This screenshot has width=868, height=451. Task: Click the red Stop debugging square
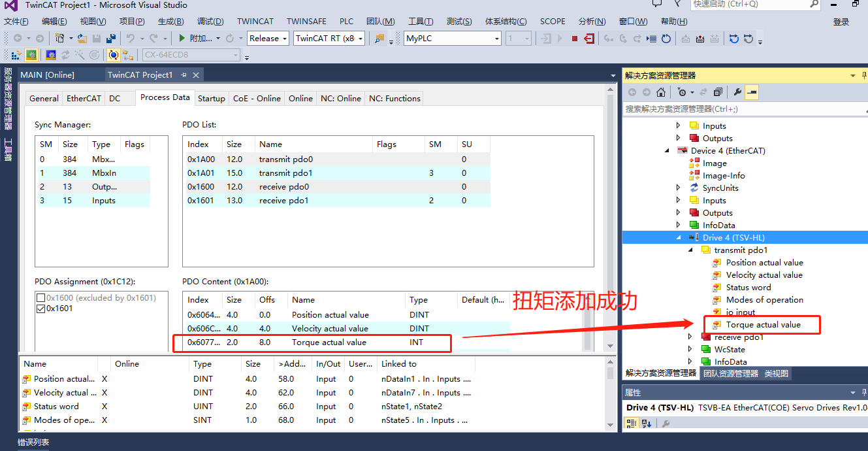tap(575, 39)
